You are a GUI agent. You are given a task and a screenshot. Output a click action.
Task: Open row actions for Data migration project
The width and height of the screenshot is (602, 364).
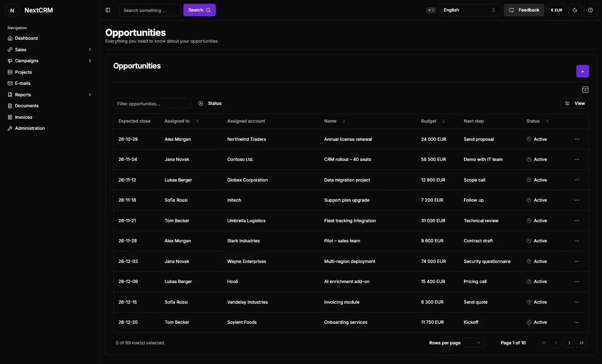pyautogui.click(x=577, y=180)
